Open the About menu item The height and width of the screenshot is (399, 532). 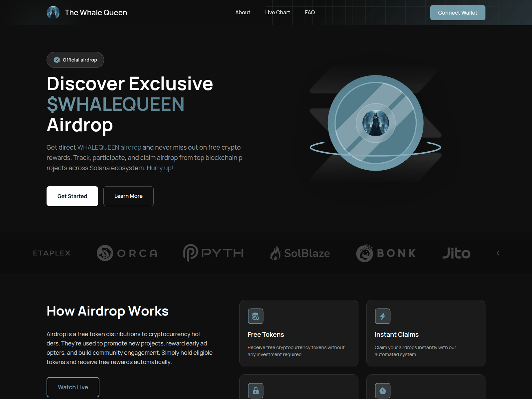coord(243,13)
